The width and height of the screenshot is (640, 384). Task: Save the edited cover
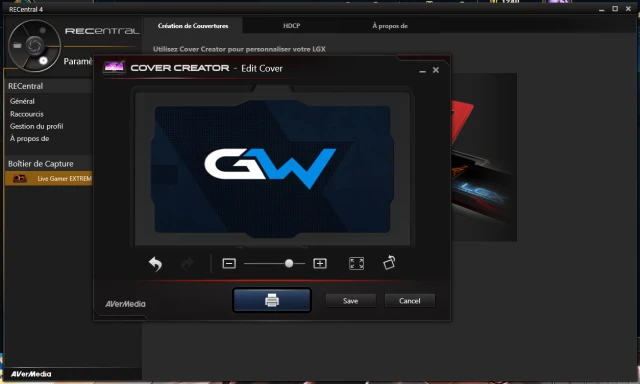[350, 301]
